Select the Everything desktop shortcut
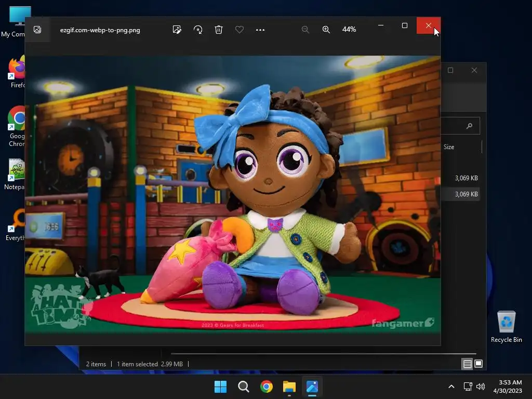The image size is (532, 399). [x=16, y=225]
